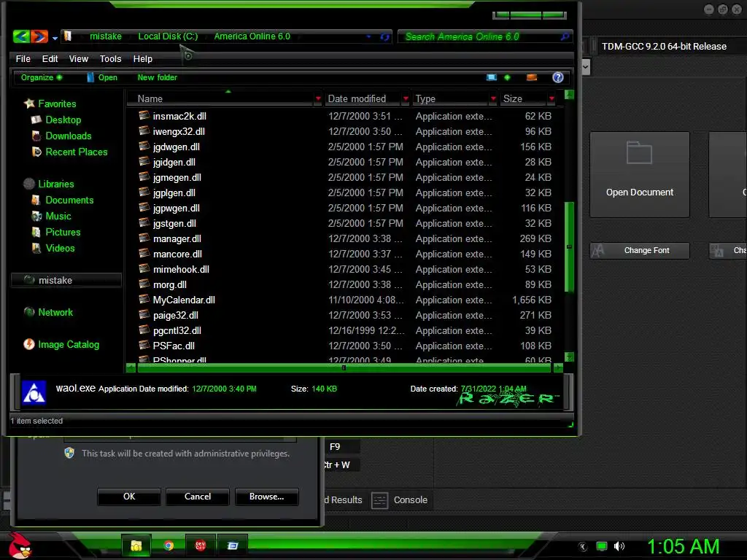Image resolution: width=747 pixels, height=560 pixels.
Task: Select the file mimehook.dll
Action: tap(181, 270)
